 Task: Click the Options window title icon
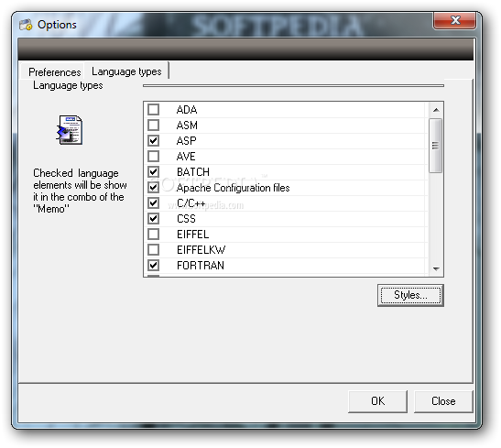tap(26, 25)
